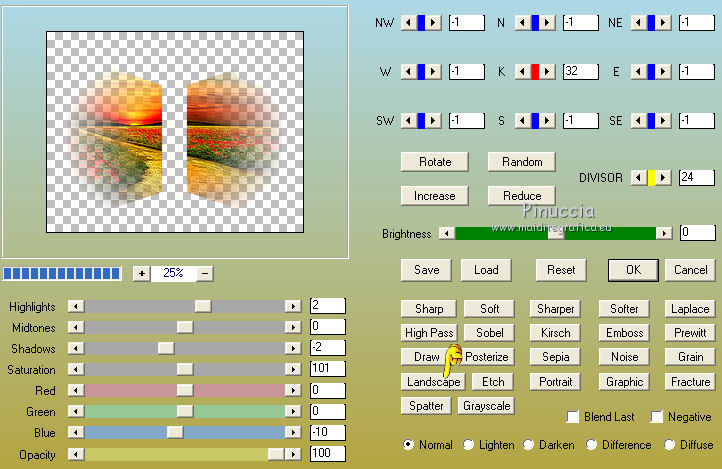Image resolution: width=722 pixels, height=469 pixels.
Task: Click the right arrow of the NW value
Action: tap(433, 23)
